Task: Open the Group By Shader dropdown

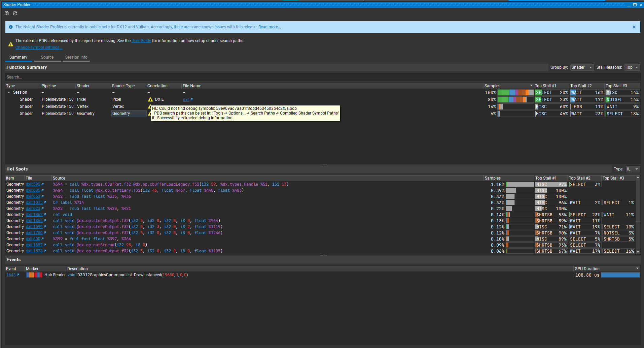Action: click(x=582, y=67)
